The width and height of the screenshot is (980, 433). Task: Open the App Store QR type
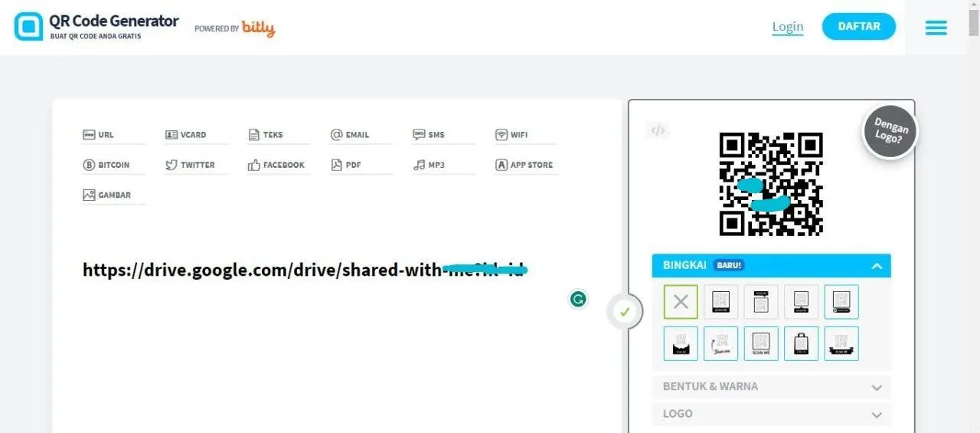click(x=524, y=165)
